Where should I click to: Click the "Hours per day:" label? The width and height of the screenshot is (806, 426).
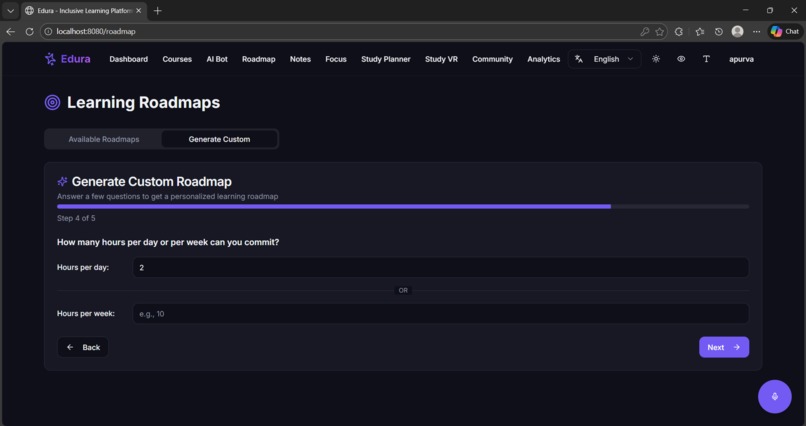tap(83, 268)
